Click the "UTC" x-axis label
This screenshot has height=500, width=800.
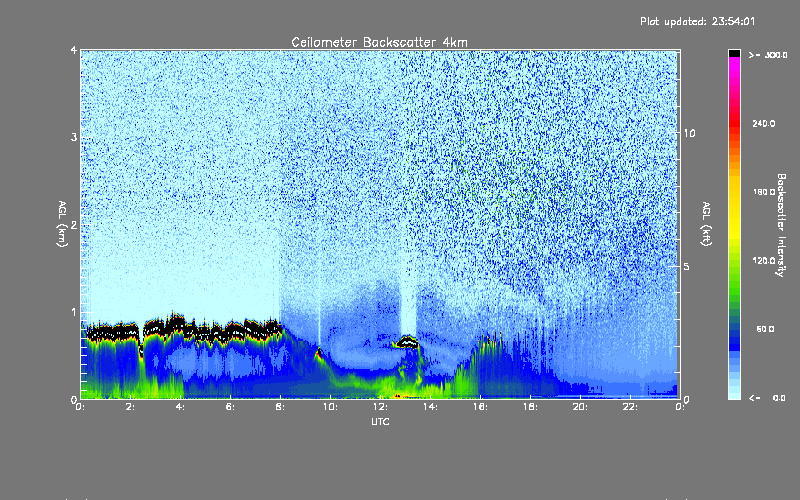point(380,421)
